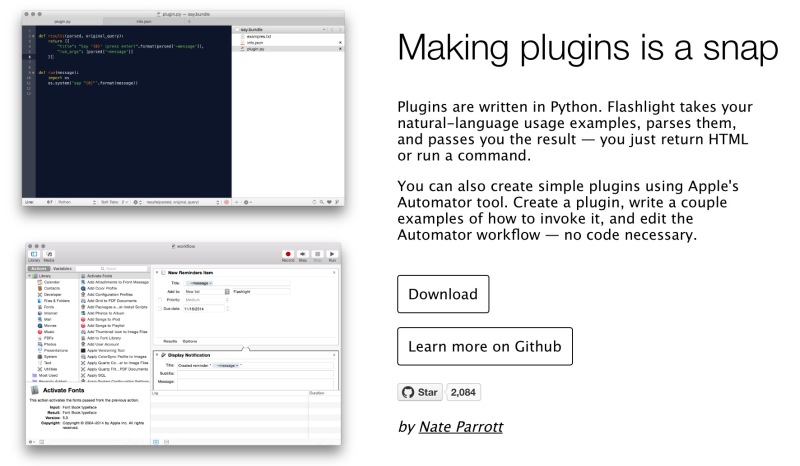The width and height of the screenshot is (800, 466).
Task: Click the Media toolbar icon in Automator
Action: pyautogui.click(x=49, y=254)
